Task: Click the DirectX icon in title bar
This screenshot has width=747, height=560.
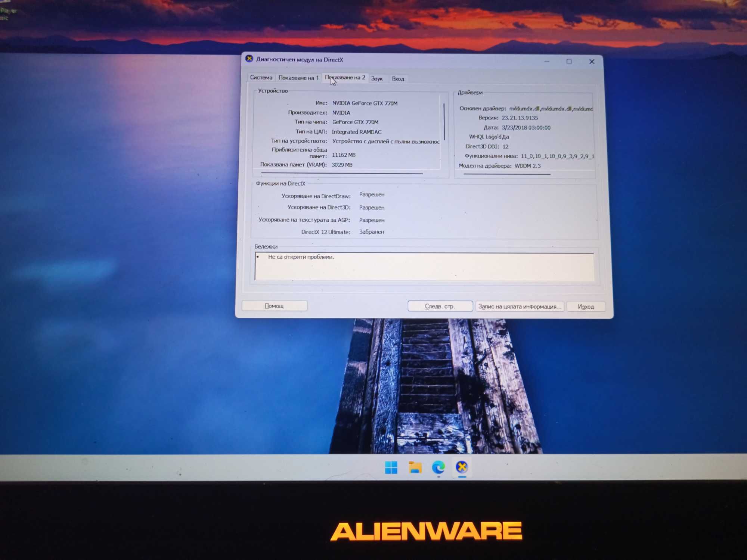Action: pyautogui.click(x=249, y=59)
